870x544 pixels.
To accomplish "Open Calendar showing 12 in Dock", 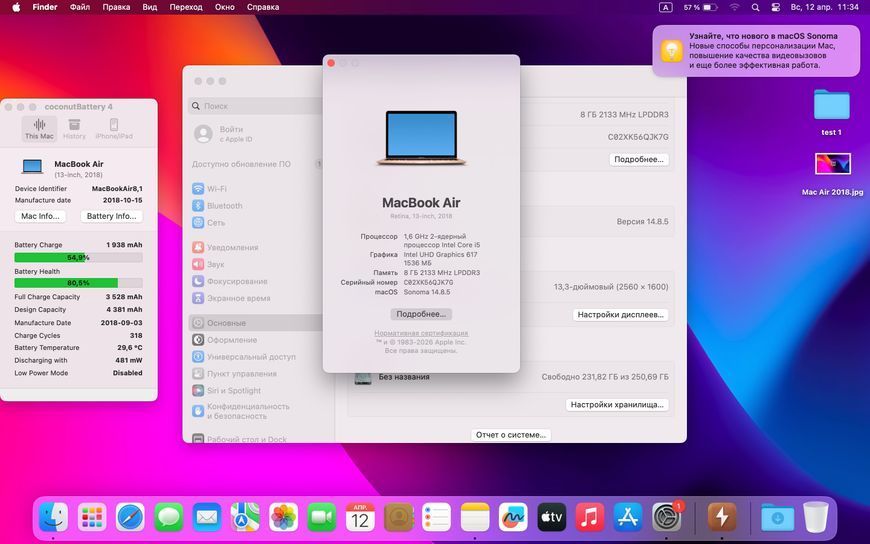I will pyautogui.click(x=360, y=517).
